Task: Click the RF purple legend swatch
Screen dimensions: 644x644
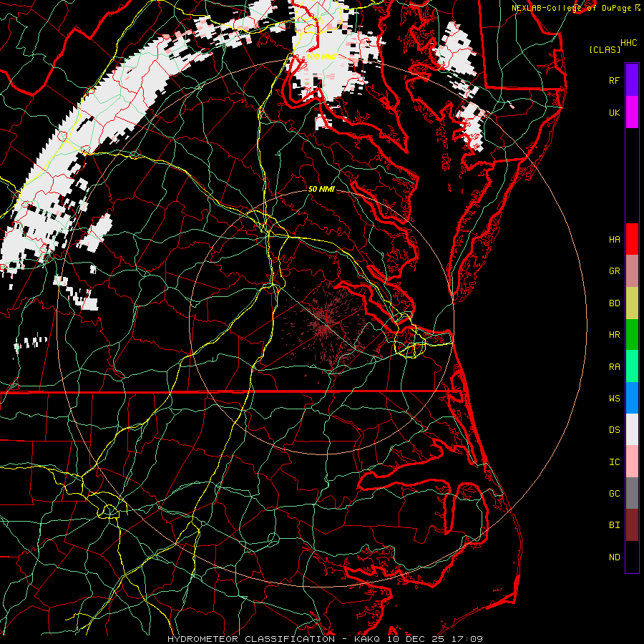Action: [x=632, y=80]
